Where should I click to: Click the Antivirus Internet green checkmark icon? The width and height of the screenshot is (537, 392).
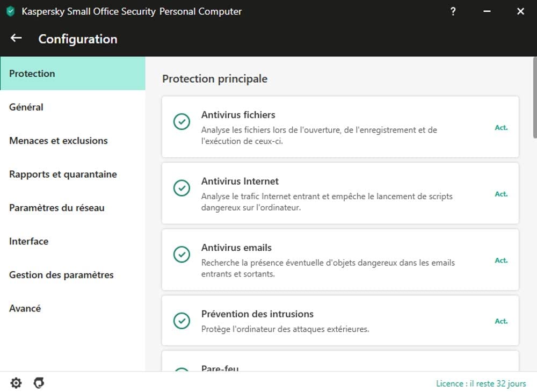click(182, 188)
